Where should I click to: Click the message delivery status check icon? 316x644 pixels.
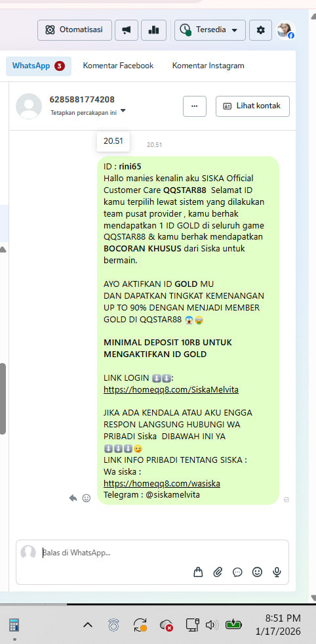point(286,500)
